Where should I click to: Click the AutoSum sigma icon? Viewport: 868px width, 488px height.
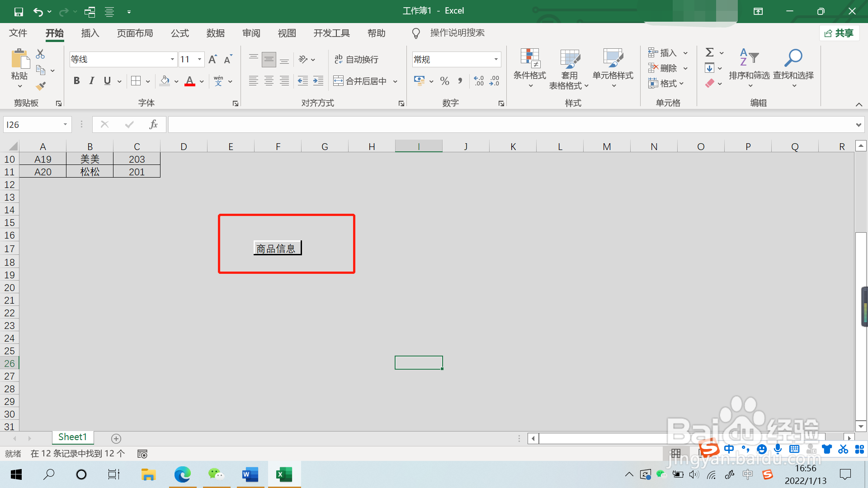point(710,53)
